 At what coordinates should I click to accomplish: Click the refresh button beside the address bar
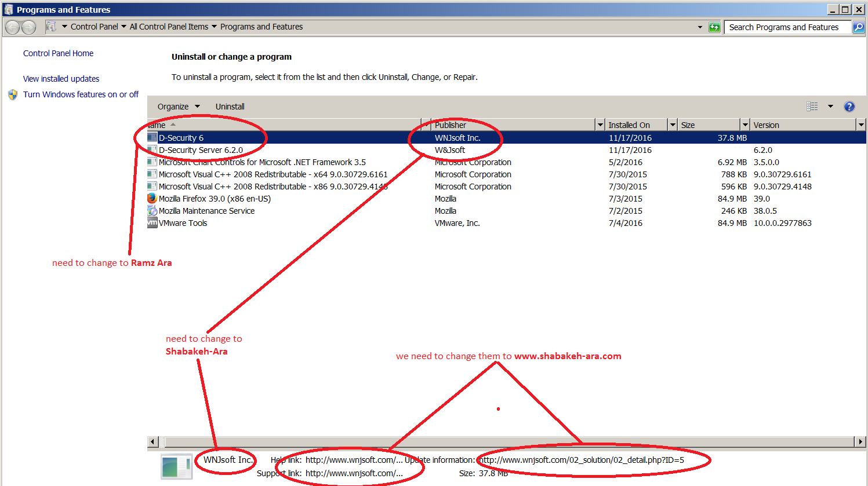[x=714, y=27]
